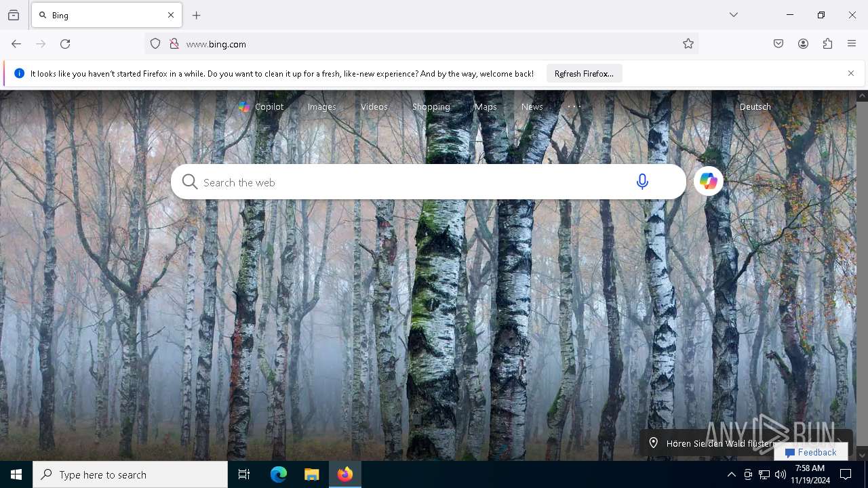
Task: Open Copilot round icon beside search box
Action: (709, 181)
